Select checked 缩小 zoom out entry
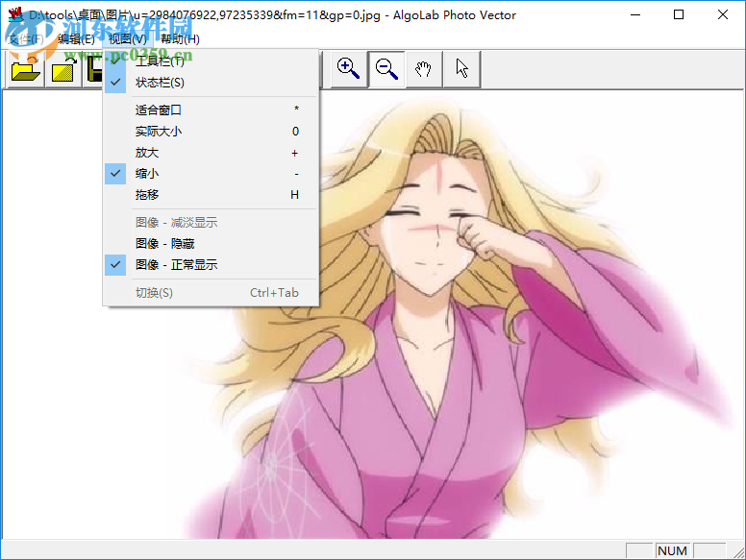The image size is (746, 560). [211, 174]
